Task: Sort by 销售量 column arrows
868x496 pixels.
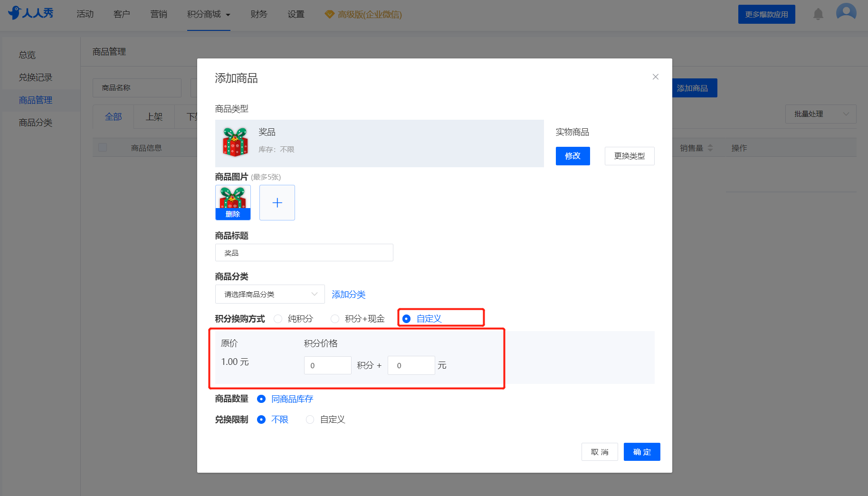Action: 710,148
